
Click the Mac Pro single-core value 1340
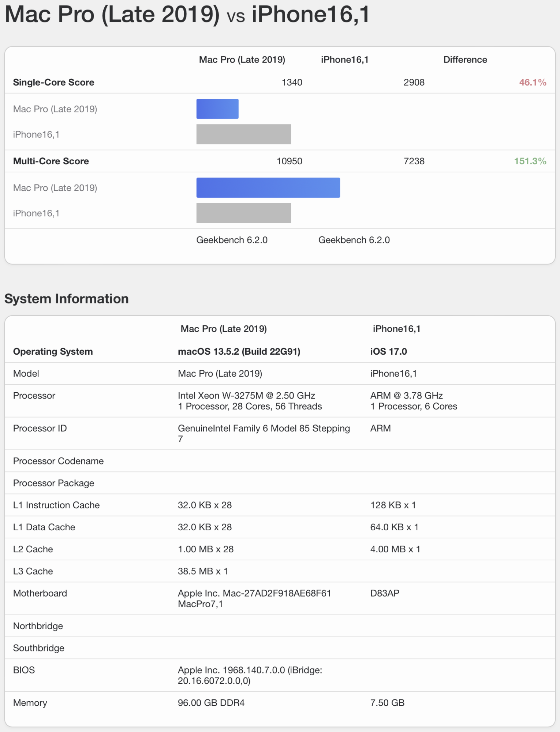click(292, 82)
